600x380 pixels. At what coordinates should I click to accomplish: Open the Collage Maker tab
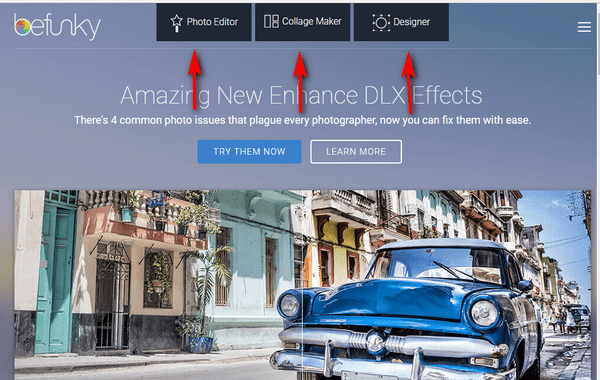pos(303,22)
